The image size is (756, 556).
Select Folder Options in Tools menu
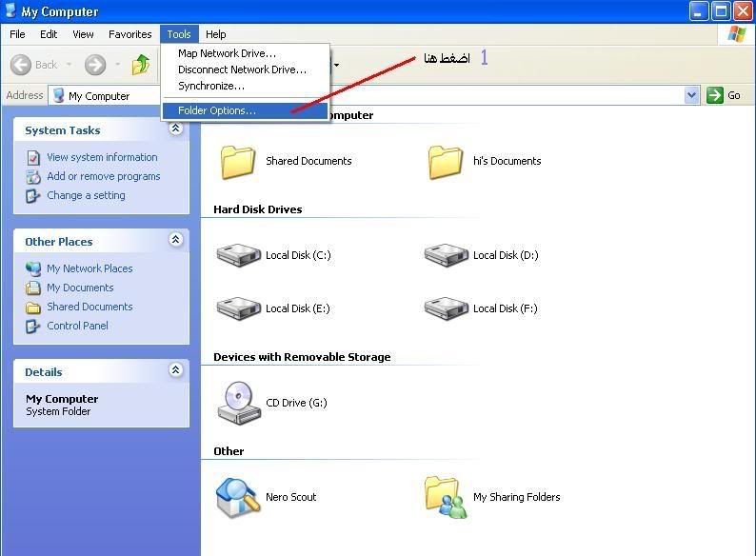[x=246, y=110]
